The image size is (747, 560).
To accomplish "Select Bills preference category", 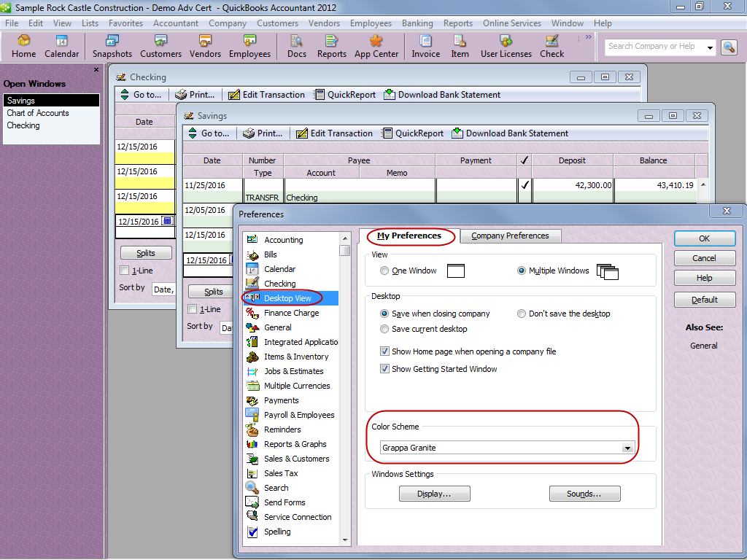I will tap(270, 254).
